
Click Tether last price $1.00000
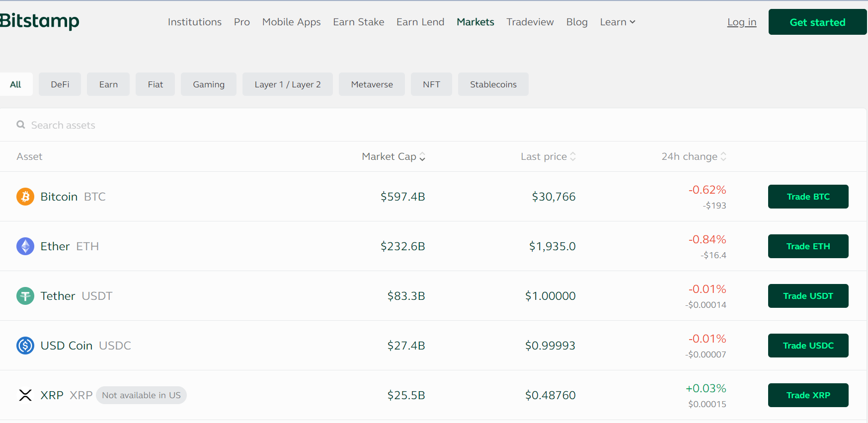[x=550, y=296]
